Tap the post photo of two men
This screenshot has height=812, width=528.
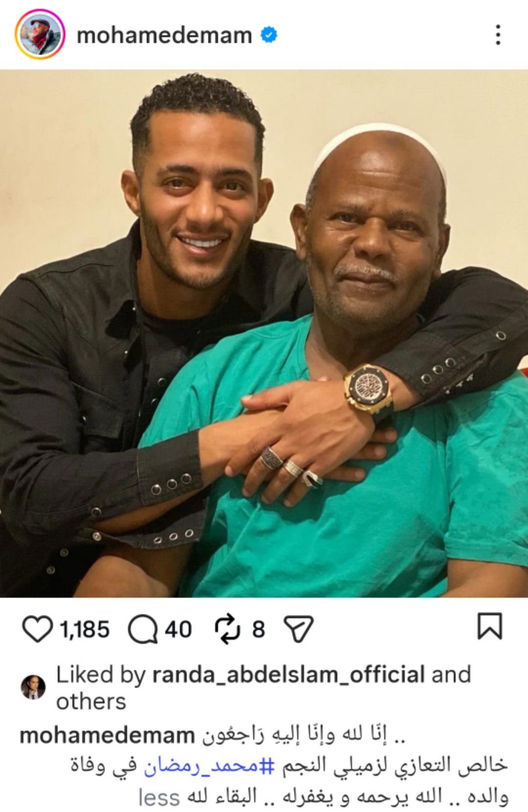pyautogui.click(x=264, y=333)
